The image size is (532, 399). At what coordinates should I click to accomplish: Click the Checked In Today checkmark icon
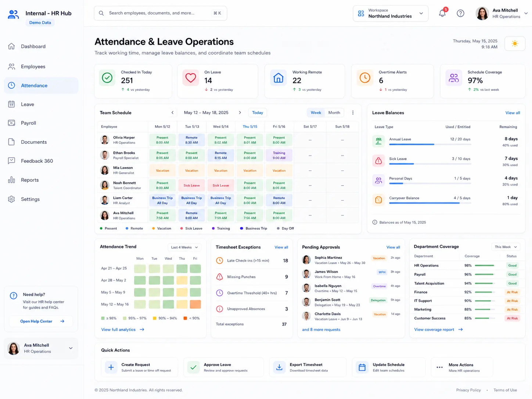tap(107, 78)
